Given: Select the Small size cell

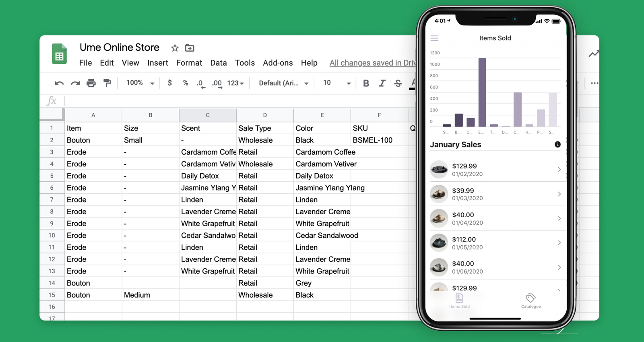Looking at the screenshot, I should coord(151,140).
